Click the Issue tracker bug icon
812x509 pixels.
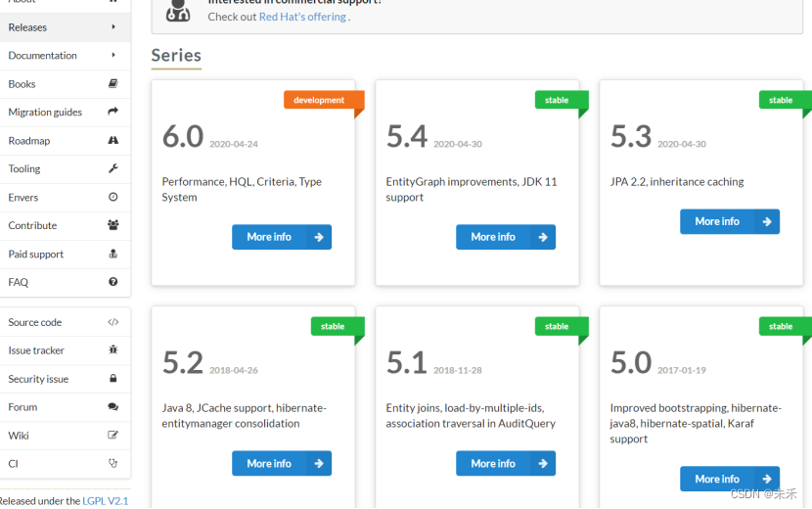click(x=113, y=349)
